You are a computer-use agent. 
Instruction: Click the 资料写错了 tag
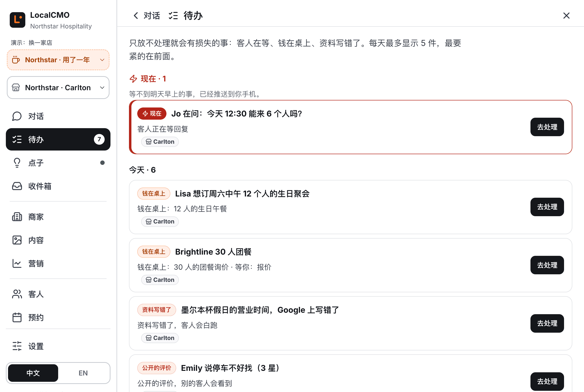[156, 310]
